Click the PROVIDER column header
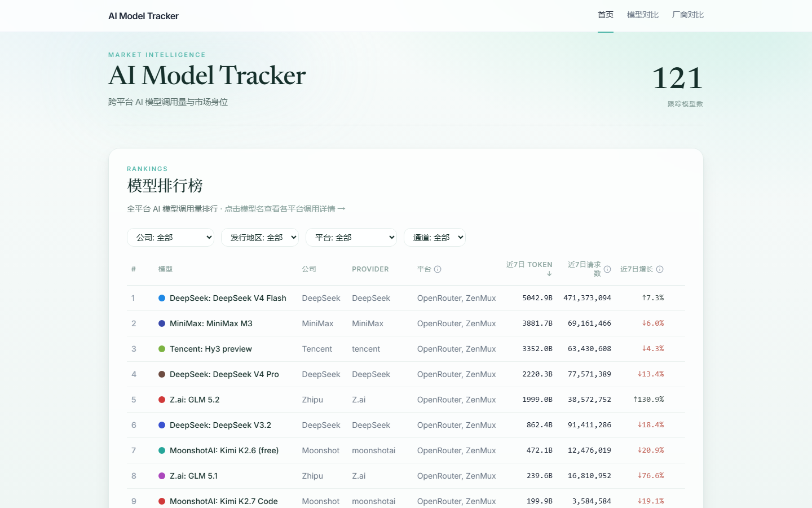 point(370,269)
